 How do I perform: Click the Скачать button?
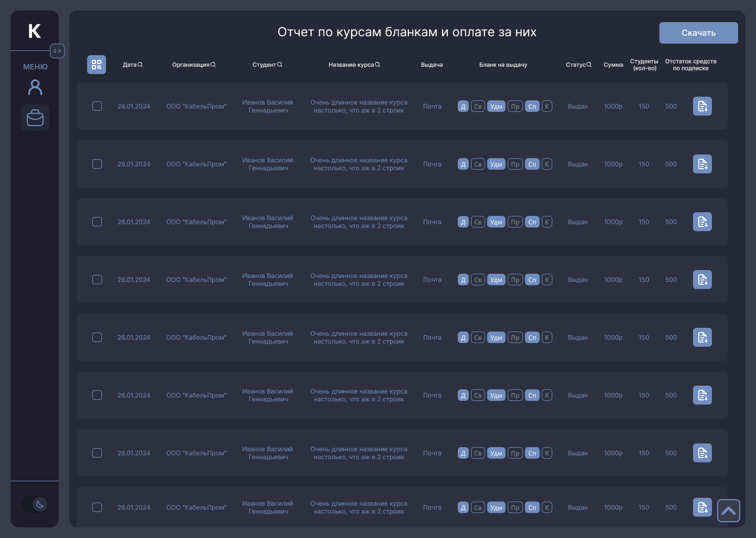coord(698,33)
